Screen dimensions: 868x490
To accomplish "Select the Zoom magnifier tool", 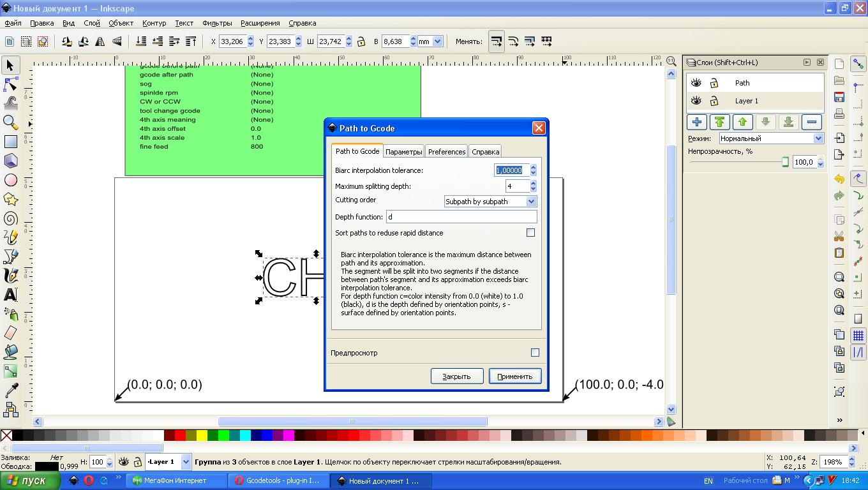I will coord(10,122).
